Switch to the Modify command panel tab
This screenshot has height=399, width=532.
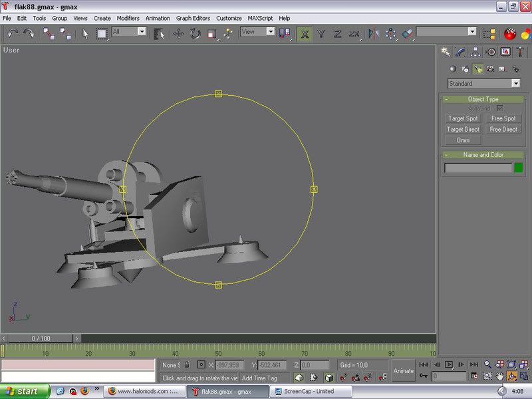(460, 52)
